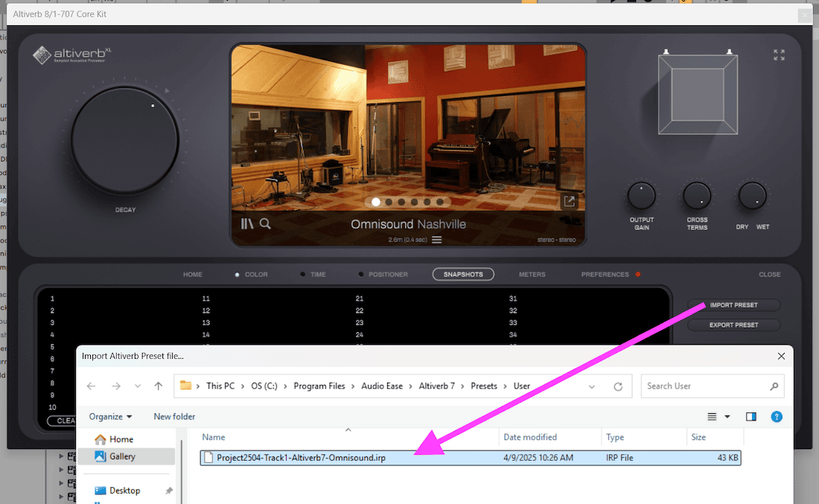Toggle the full-screen expand arrows icon

779,55
